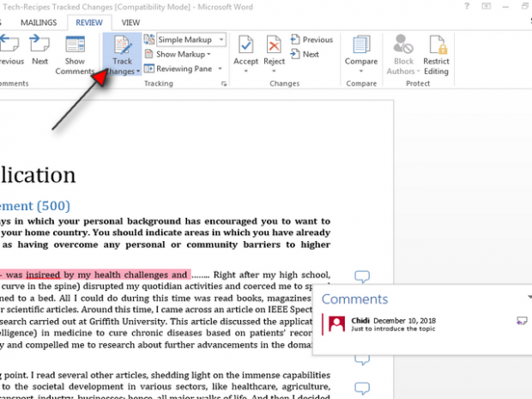
Task: Toggle the Reviewing Pane button
Action: [178, 69]
